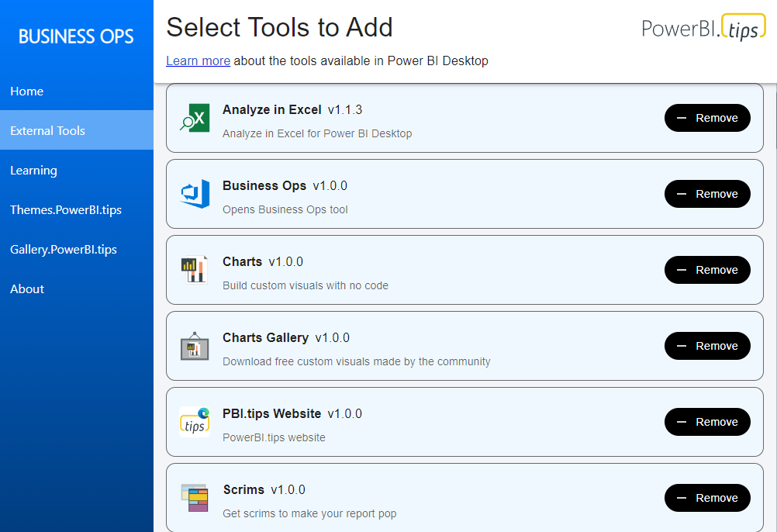Open the About page
777x532 pixels.
click(27, 289)
